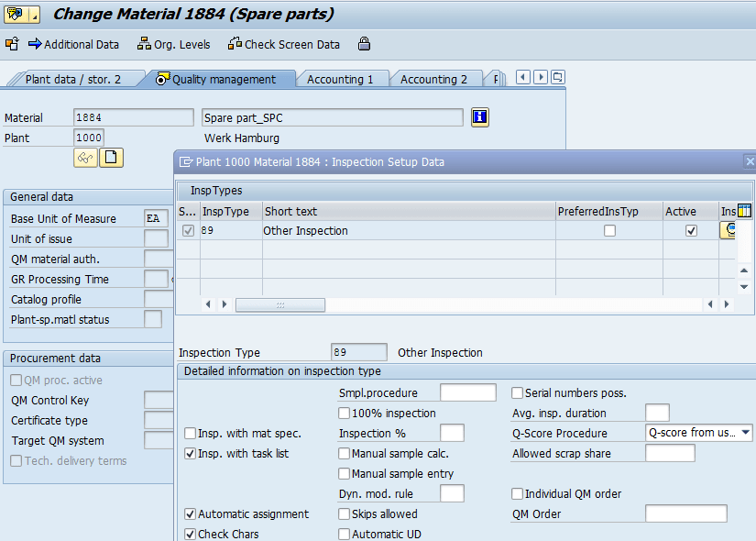
Task: Click the PreferredInsTyp column header
Action: 609,212
